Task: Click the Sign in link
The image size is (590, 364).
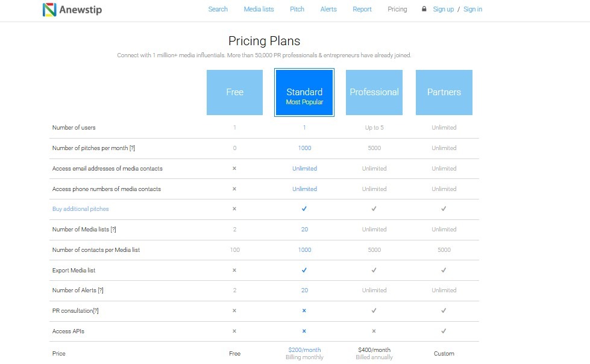Action: pos(472,9)
